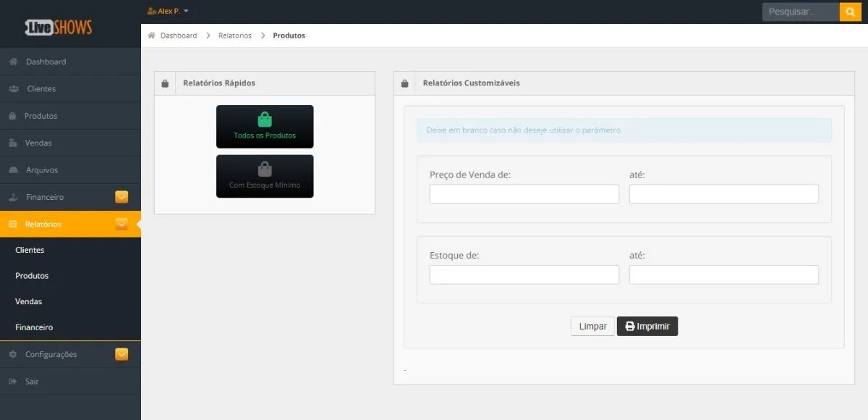868x420 pixels.
Task: Click the printer icon on Imprimir
Action: click(630, 327)
